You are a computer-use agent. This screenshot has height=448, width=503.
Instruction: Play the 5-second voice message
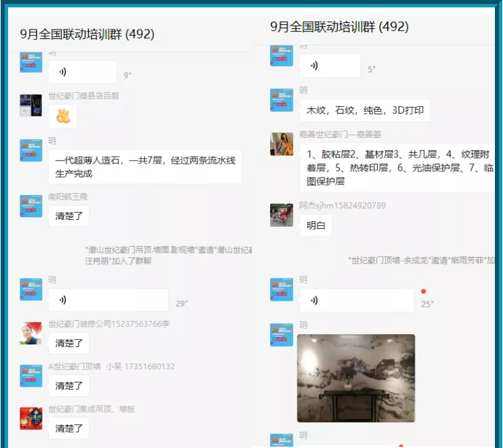tap(329, 66)
